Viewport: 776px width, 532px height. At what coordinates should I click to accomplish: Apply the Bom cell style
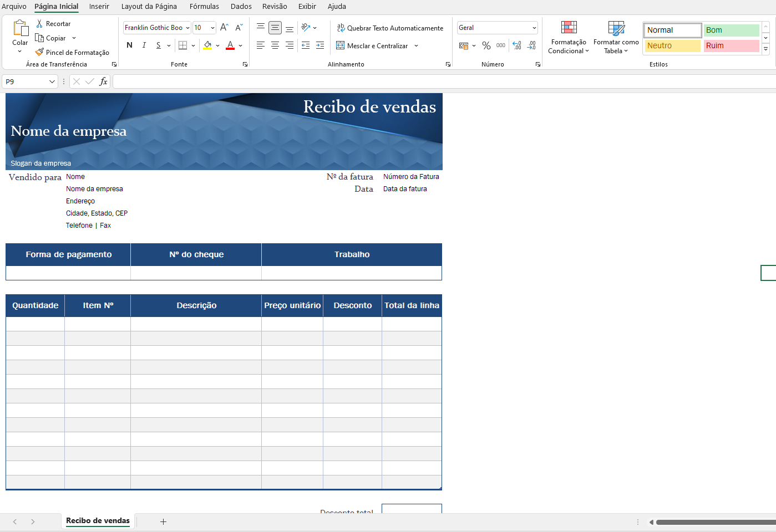731,30
